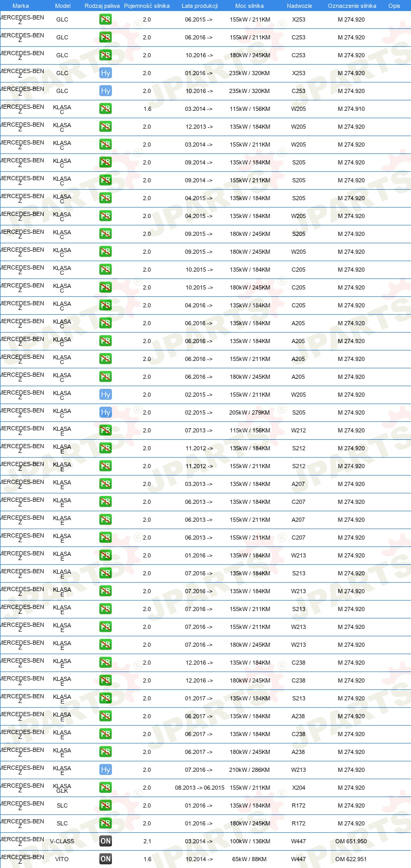Click the PB icon in GLC C253 245KM row
Image resolution: width=411 pixels, height=868 pixels.
pyautogui.click(x=106, y=56)
